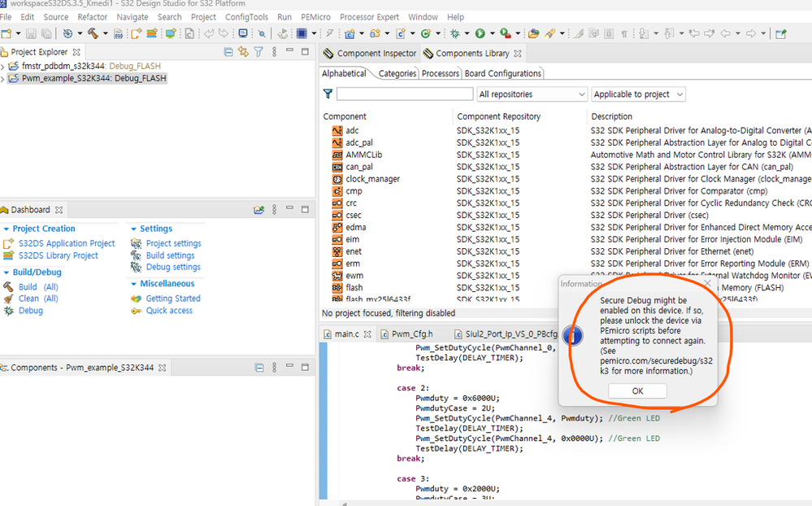The width and height of the screenshot is (812, 506).
Task: Open the Refactor menu
Action: [x=92, y=17]
